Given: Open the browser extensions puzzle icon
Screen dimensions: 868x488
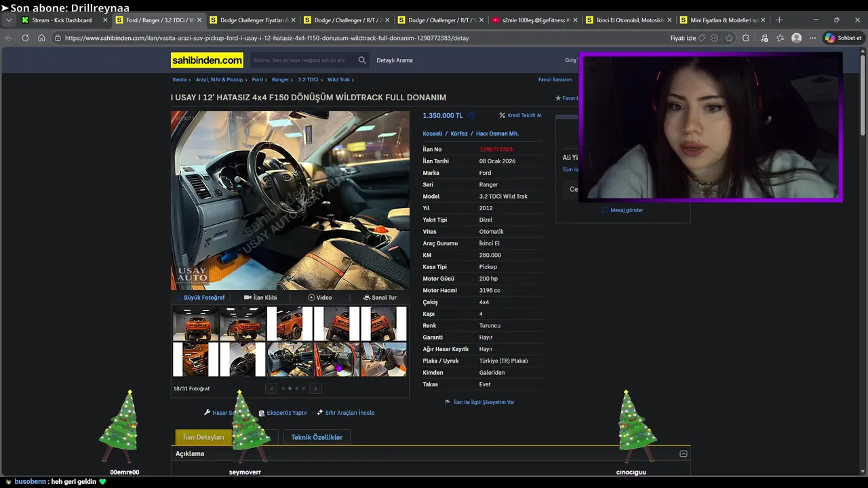Looking at the screenshot, I should (x=746, y=38).
